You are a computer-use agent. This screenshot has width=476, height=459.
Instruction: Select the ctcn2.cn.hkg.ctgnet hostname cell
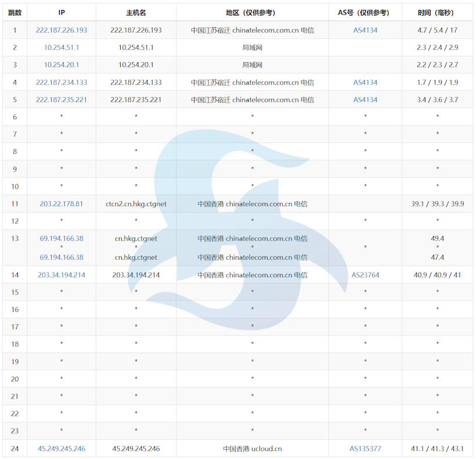[x=135, y=203]
